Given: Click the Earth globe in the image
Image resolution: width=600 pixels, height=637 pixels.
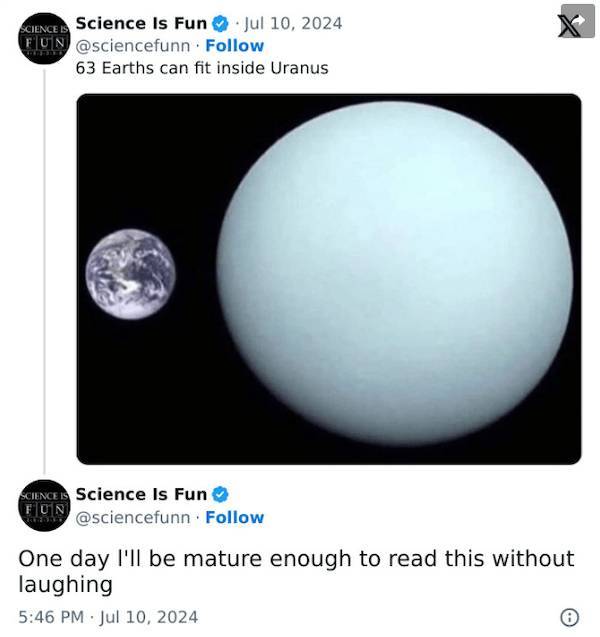Looking at the screenshot, I should pos(130,274).
